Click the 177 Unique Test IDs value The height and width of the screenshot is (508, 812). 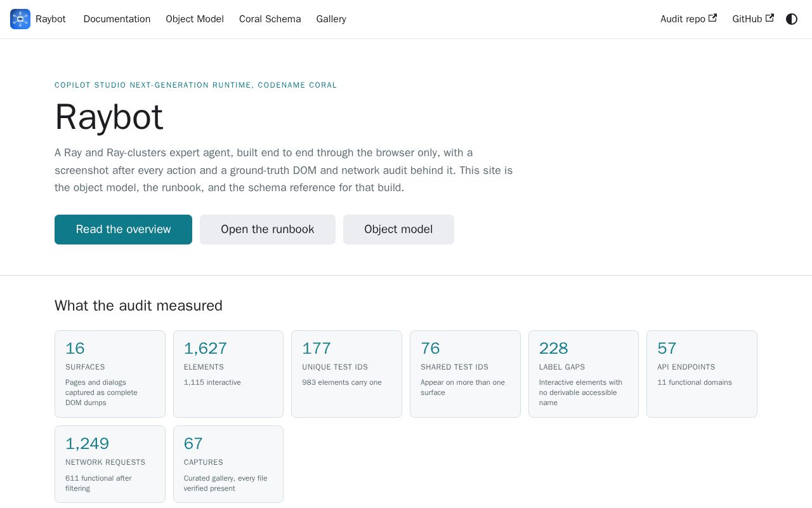point(317,349)
